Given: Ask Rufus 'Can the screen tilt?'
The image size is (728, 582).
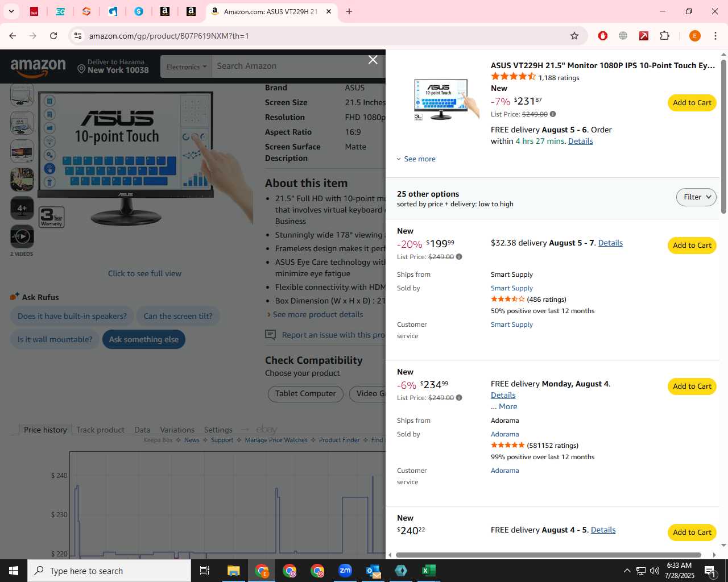Looking at the screenshot, I should coord(178,316).
